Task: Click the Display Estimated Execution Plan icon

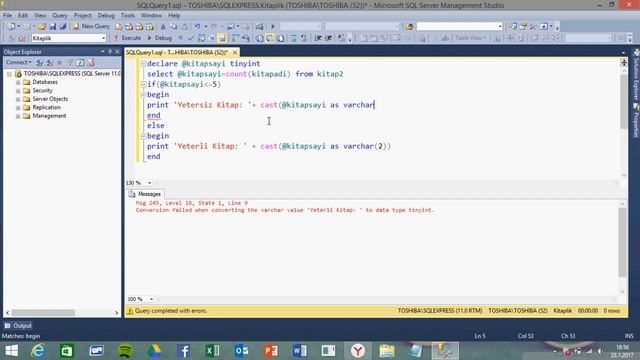Action: click(x=201, y=38)
